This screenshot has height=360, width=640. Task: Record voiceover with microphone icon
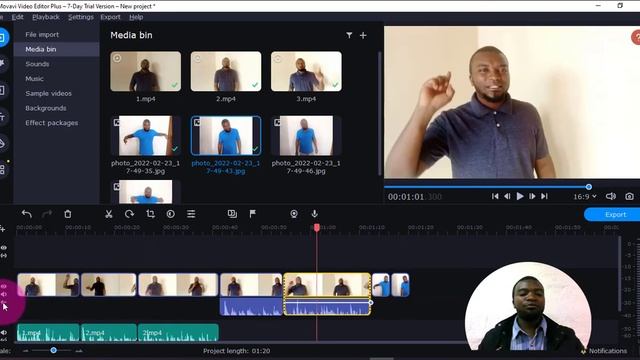[314, 214]
